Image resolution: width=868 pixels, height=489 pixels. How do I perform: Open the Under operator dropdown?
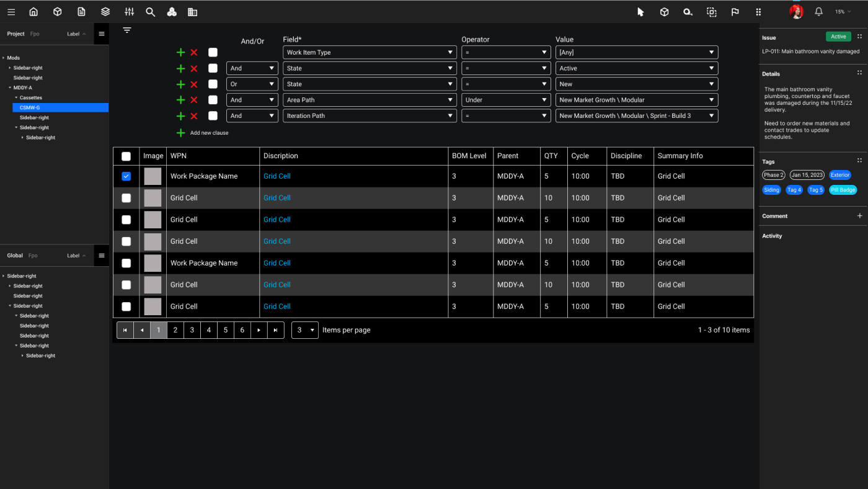click(x=506, y=100)
